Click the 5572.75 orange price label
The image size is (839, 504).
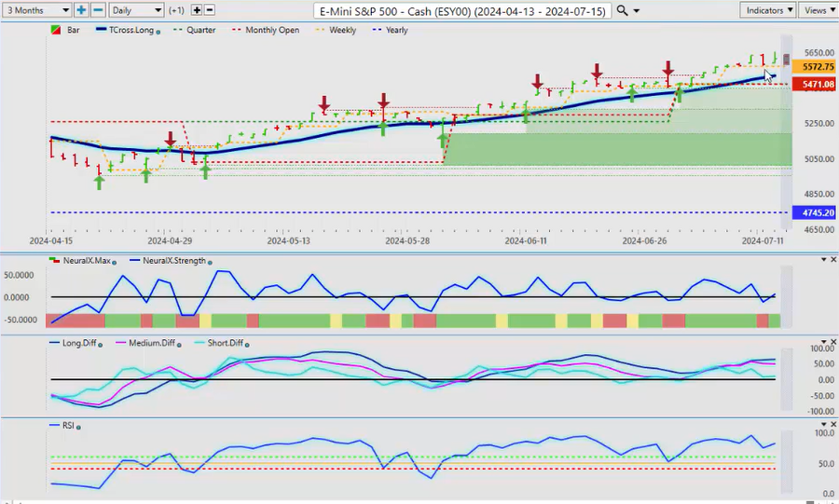814,67
